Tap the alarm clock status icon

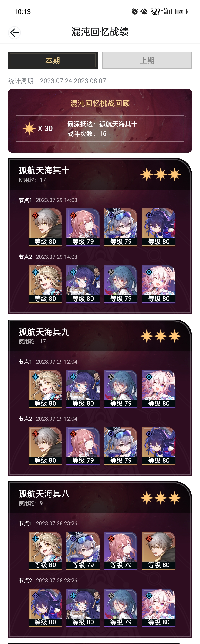pyautogui.click(x=135, y=11)
